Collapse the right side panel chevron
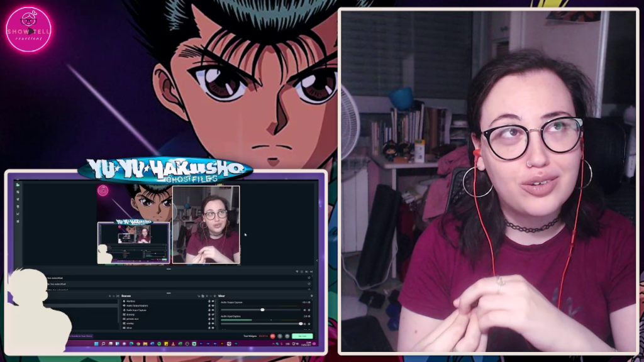The image size is (644, 362). [x=316, y=260]
